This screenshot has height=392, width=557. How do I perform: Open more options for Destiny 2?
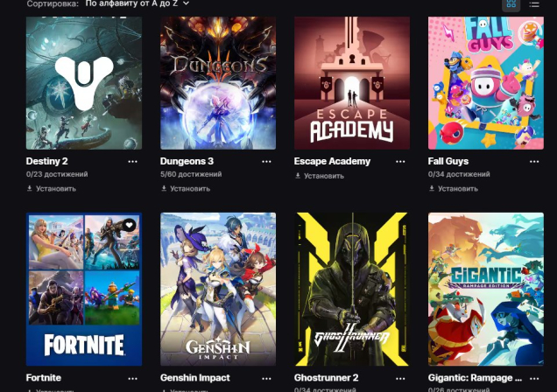(132, 161)
